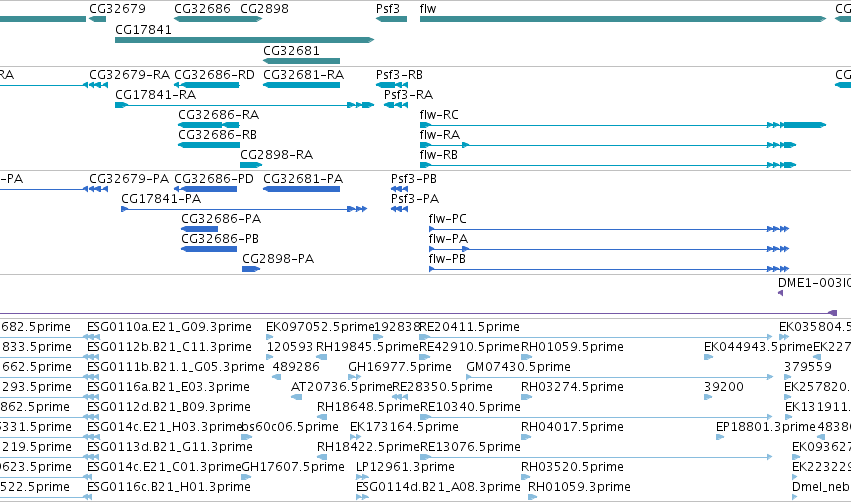Open EST RH04017.5prime

(572, 427)
